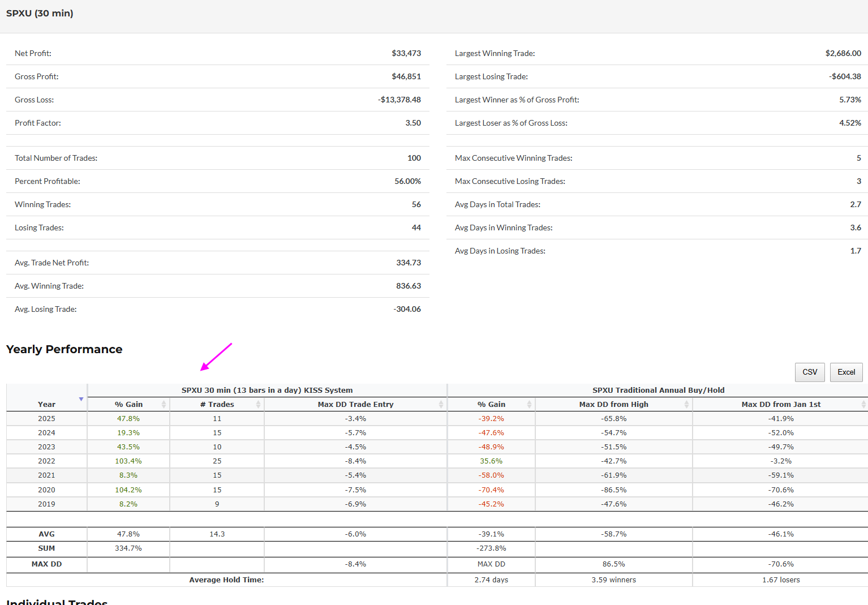Sort by the Buy/Hold % Gain column
Screen dimensions: 868x605
point(491,404)
